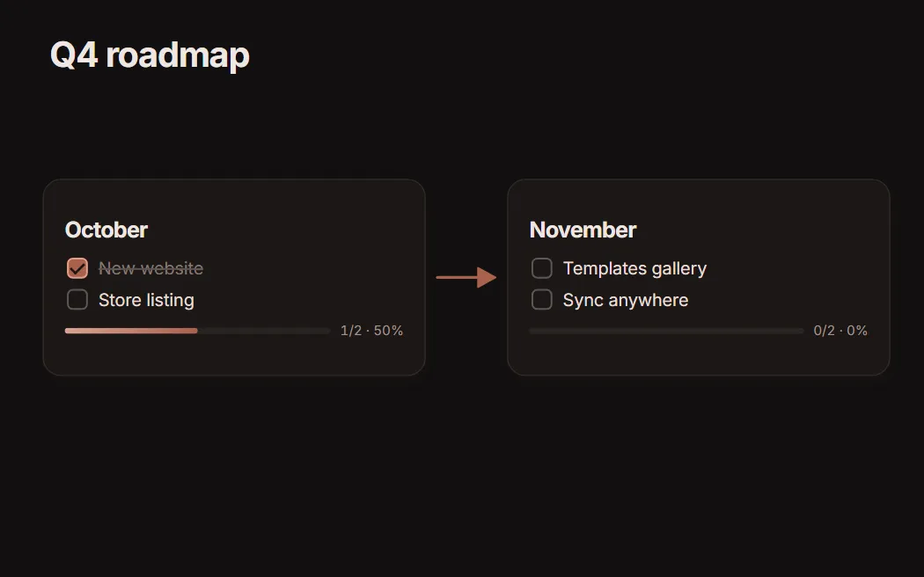Click the October card heading
The width and height of the screenshot is (924, 577).
(x=106, y=230)
